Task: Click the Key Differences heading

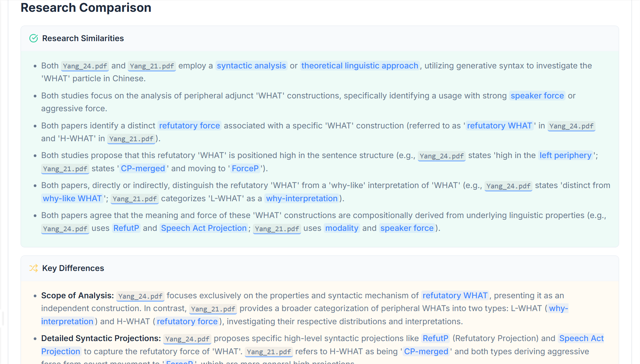Action: [73, 268]
